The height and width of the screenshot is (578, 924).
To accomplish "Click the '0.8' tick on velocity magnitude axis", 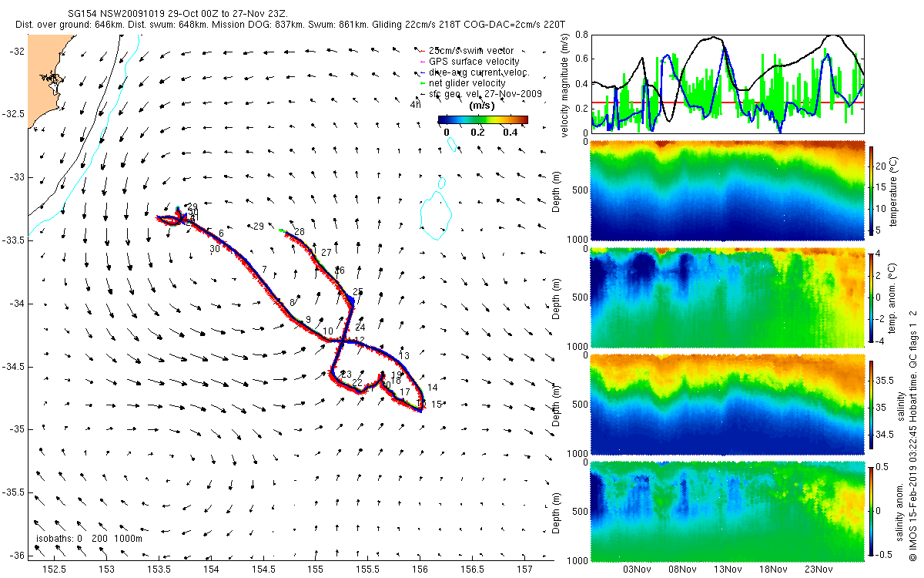I will [582, 35].
